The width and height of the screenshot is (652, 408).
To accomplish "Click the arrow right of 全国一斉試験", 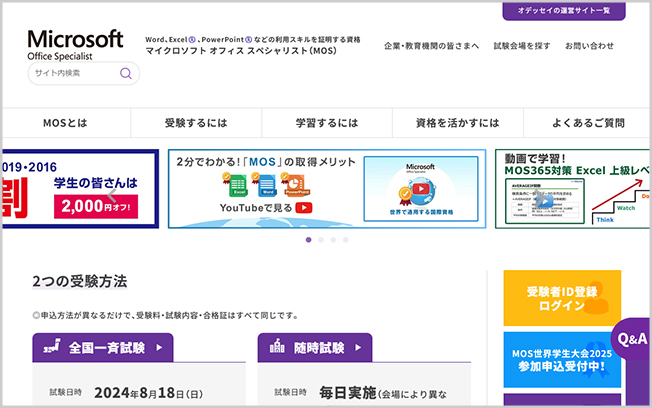I will pos(159,347).
